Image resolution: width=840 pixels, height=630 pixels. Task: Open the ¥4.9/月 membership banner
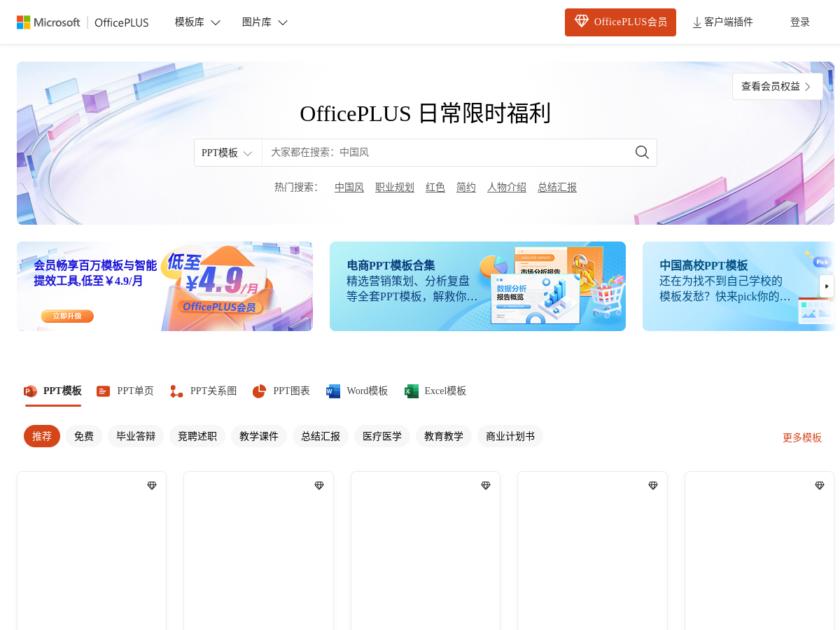[164, 286]
